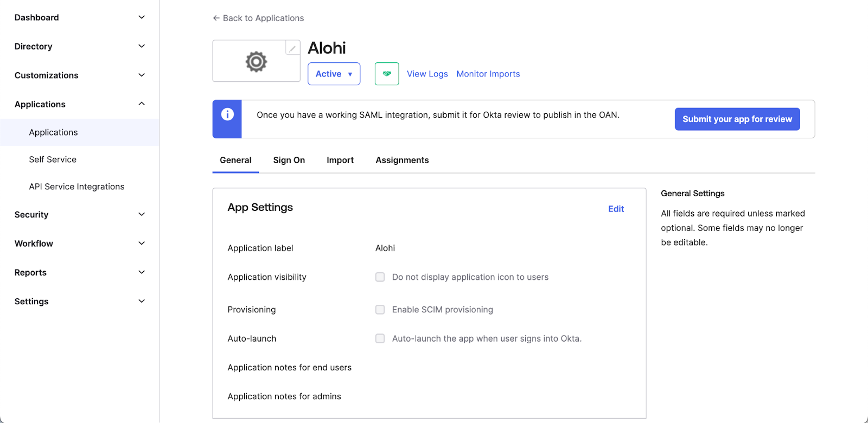Switch to the Sign On tab
Image resolution: width=868 pixels, height=423 pixels.
(289, 160)
